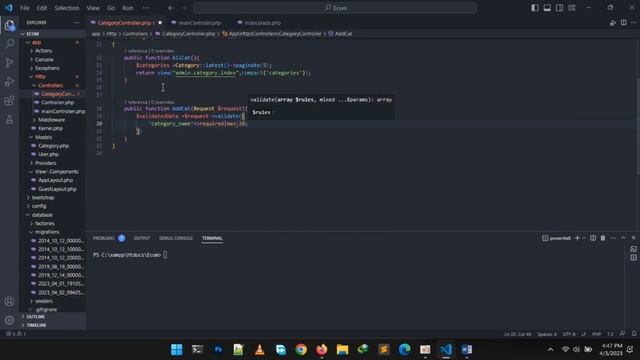Click Split Editor Right icon
Viewport: 640px width, 360px height.
623,23
